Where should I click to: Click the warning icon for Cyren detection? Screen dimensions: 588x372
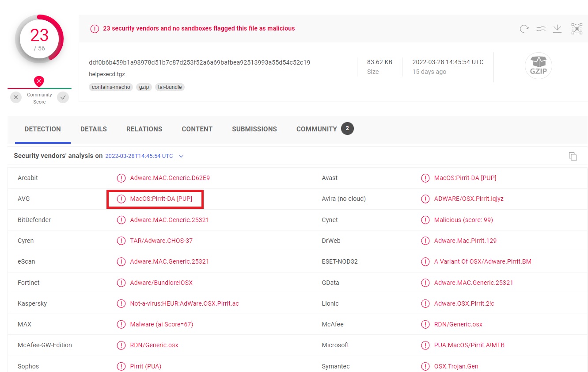click(121, 241)
